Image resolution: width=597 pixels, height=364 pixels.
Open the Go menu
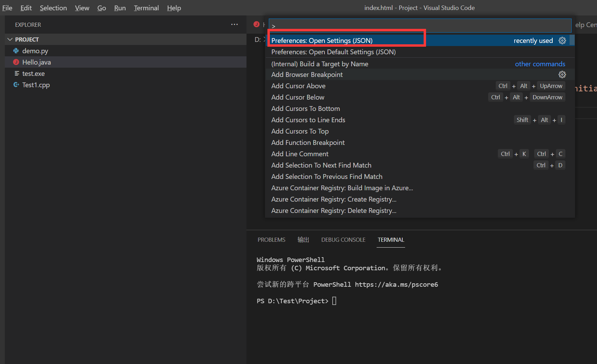click(102, 8)
